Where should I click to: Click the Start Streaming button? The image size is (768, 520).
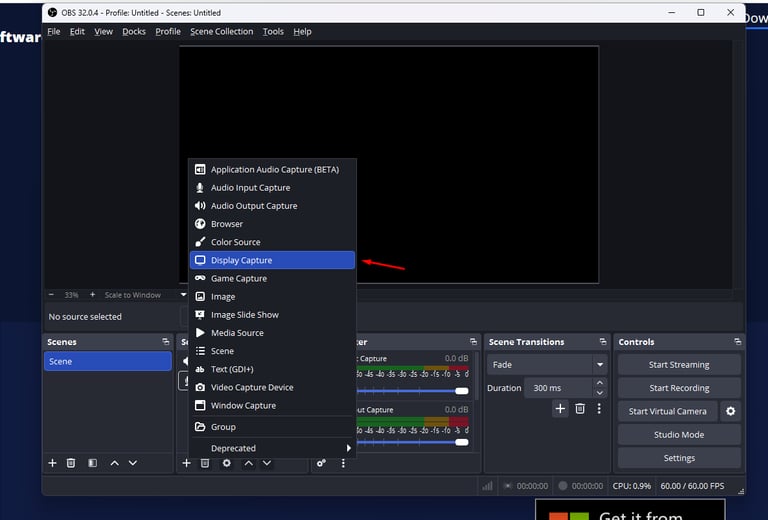[x=679, y=365]
